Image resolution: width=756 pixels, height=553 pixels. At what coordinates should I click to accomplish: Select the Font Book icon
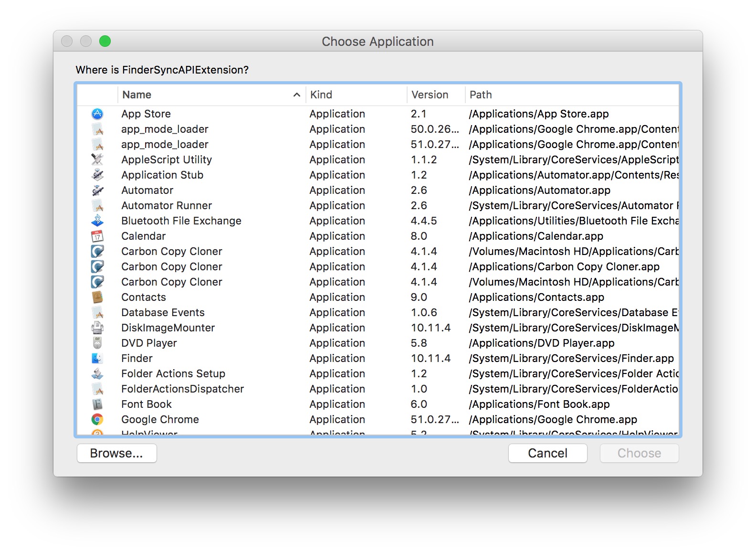pyautogui.click(x=97, y=404)
